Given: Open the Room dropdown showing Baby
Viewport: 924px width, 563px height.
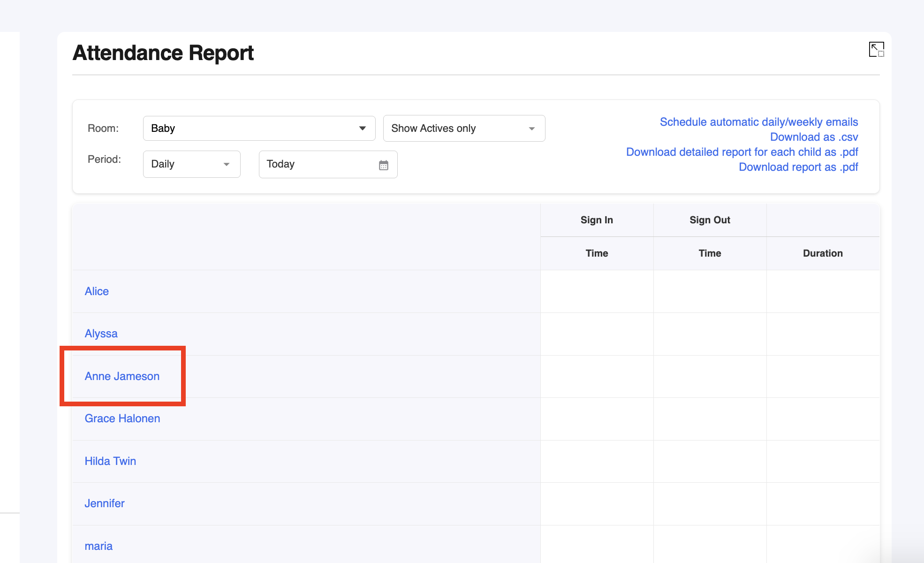Looking at the screenshot, I should 259,129.
